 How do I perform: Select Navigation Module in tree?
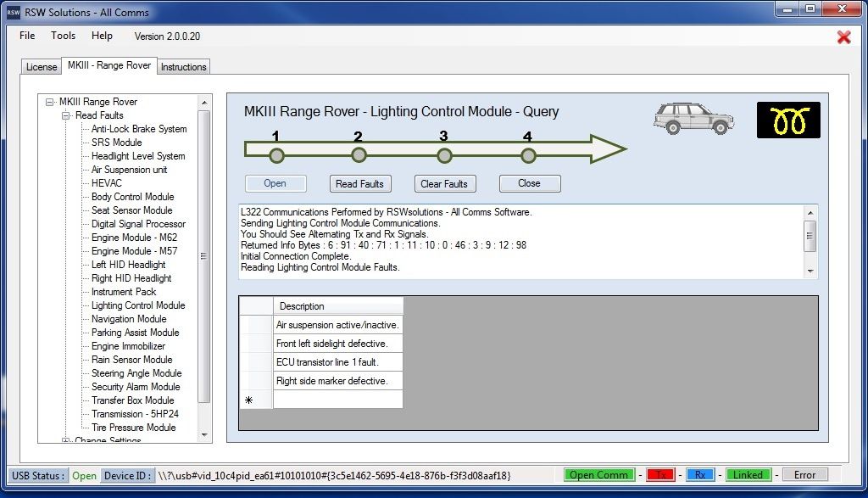pyautogui.click(x=129, y=319)
